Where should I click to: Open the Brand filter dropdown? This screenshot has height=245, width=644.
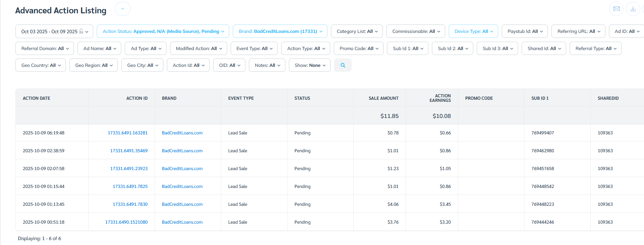click(x=280, y=31)
